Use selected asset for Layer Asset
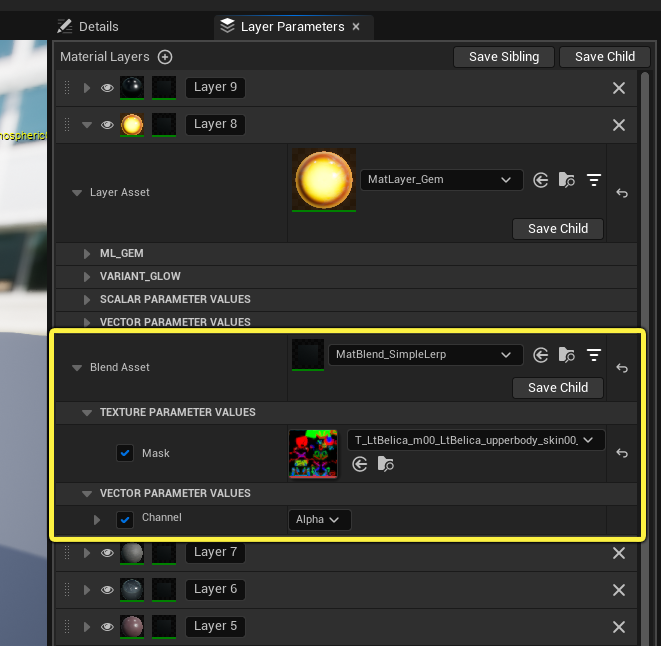The width and height of the screenshot is (661, 646). tap(540, 180)
